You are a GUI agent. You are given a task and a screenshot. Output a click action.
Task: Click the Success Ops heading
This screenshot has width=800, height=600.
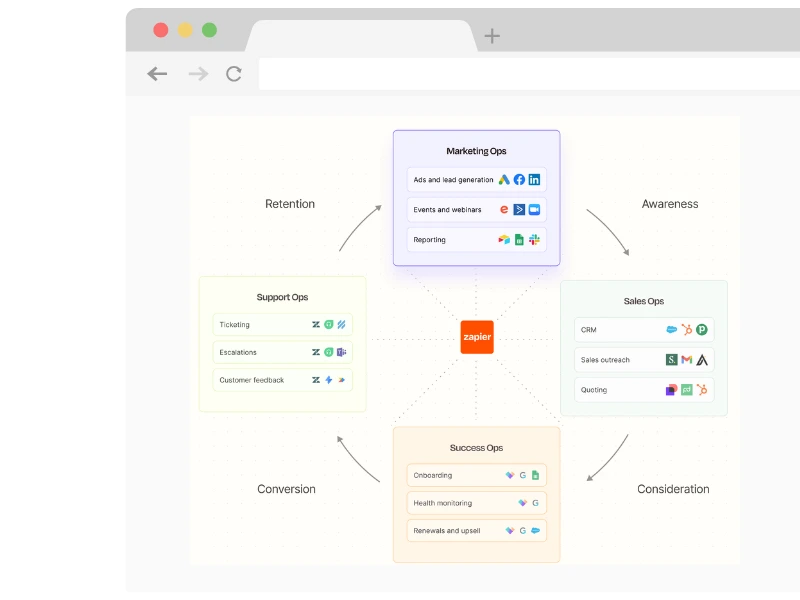coord(477,448)
